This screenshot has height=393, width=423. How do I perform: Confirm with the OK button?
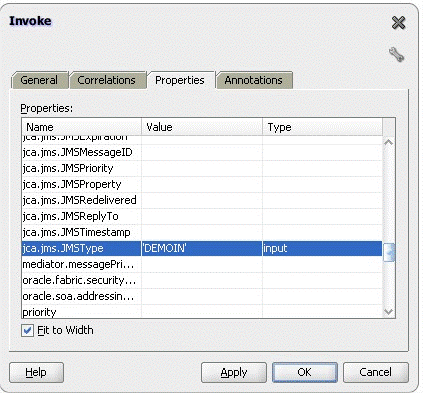(305, 372)
